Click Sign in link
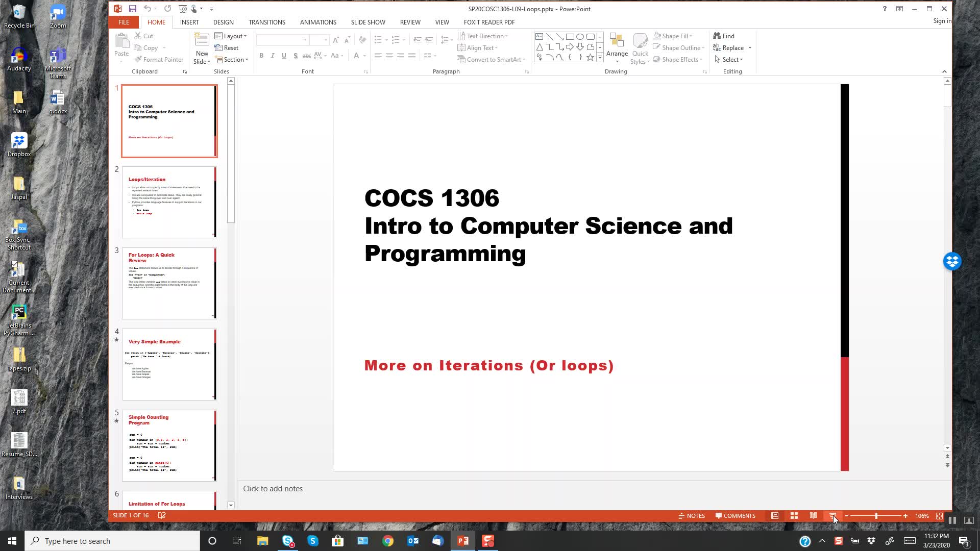The height and width of the screenshot is (551, 980). 942,21
